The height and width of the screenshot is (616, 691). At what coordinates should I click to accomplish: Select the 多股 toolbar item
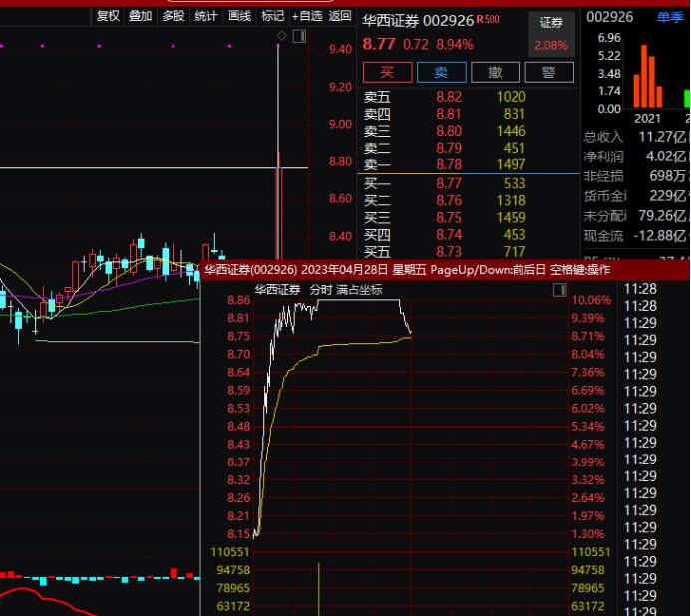[x=173, y=16]
